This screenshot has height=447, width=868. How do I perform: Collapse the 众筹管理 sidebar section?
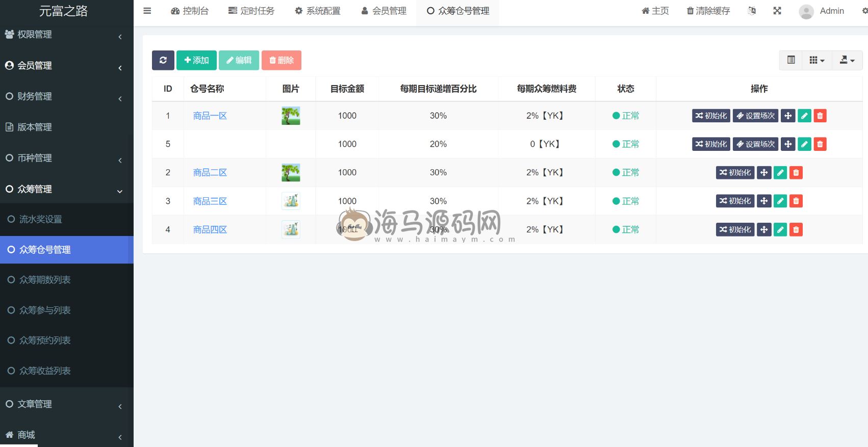tap(66, 189)
